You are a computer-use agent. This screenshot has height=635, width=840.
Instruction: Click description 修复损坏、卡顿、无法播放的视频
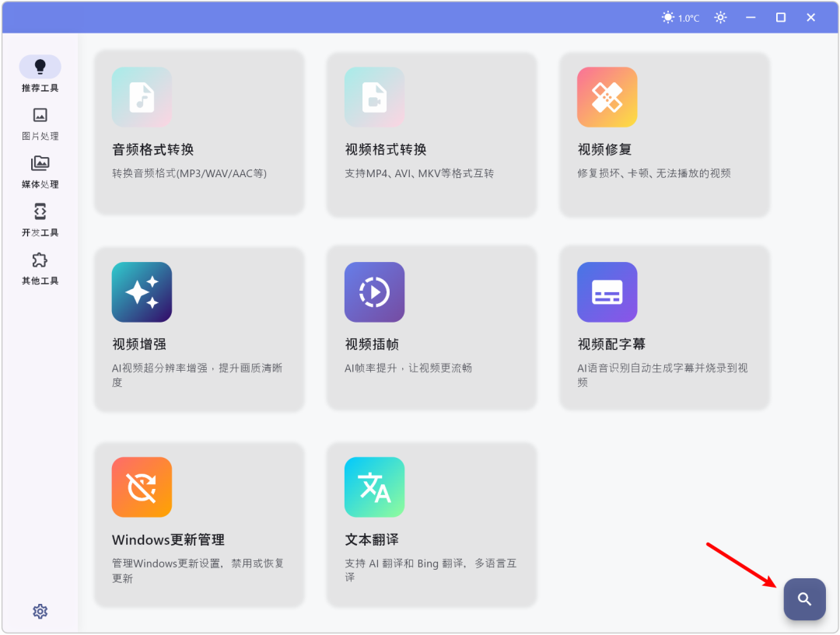(653, 173)
